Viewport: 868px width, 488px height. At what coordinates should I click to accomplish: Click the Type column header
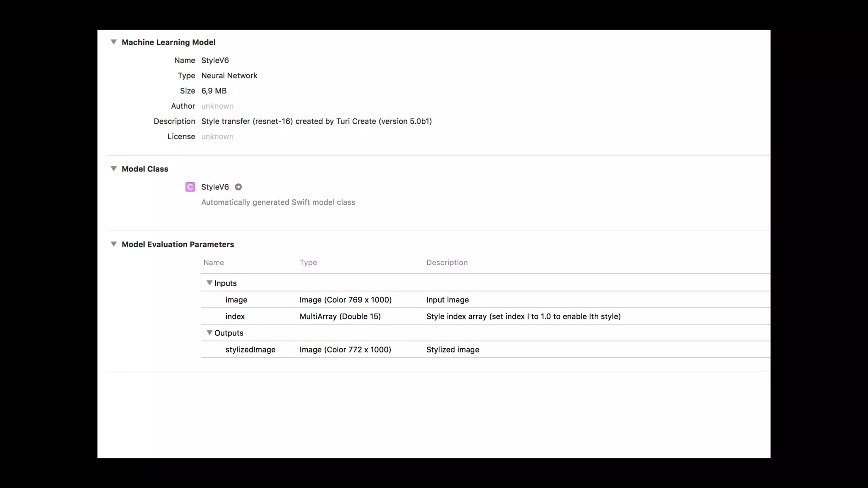[308, 263]
